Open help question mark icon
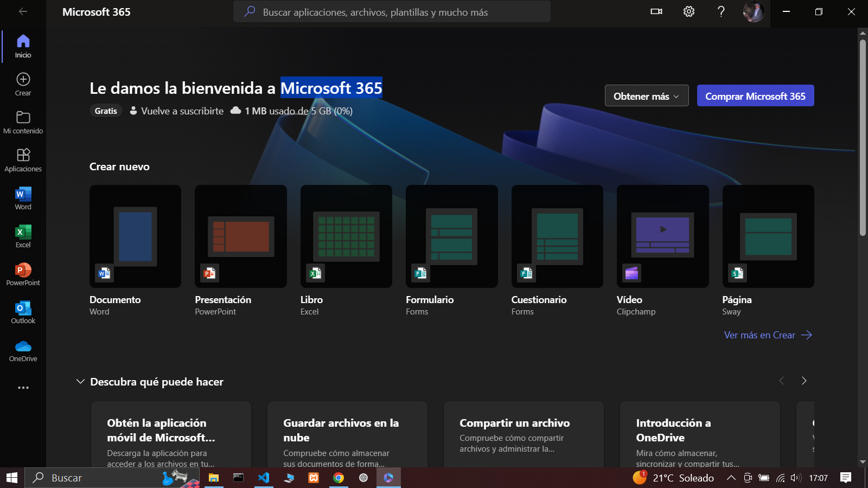Viewport: 868px width, 488px height. click(721, 11)
